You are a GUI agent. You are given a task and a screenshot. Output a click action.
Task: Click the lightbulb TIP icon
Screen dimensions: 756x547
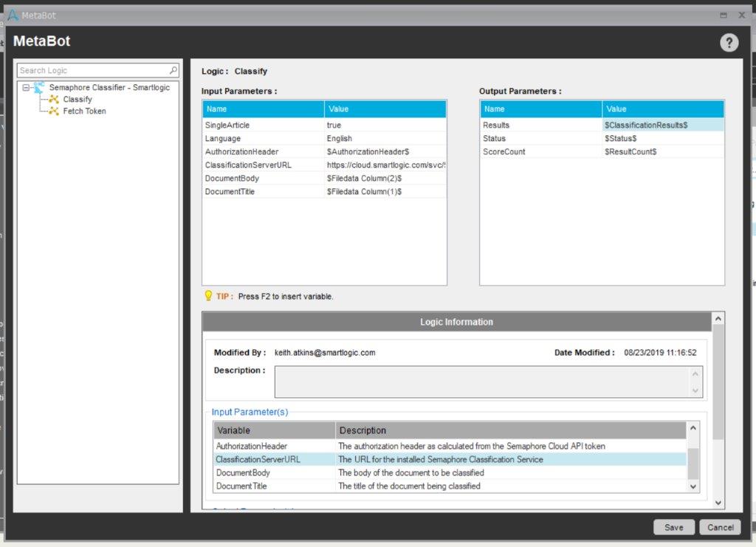click(208, 296)
